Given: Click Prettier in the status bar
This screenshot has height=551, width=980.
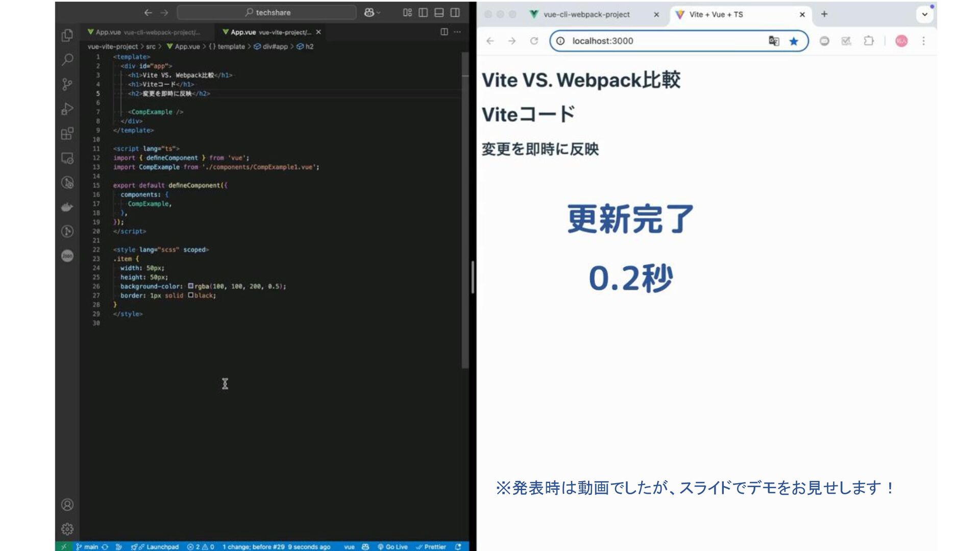Looking at the screenshot, I should (431, 546).
